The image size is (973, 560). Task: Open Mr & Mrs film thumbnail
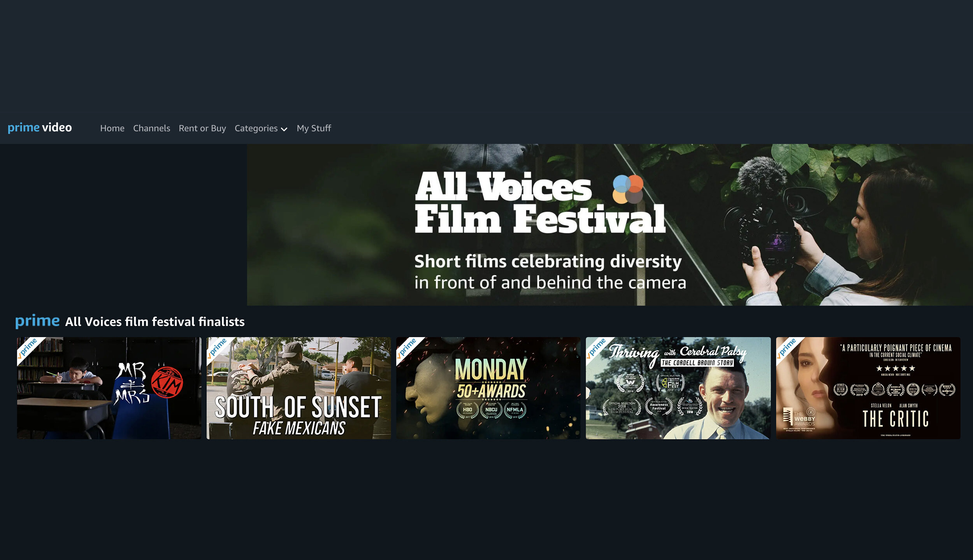107,388
